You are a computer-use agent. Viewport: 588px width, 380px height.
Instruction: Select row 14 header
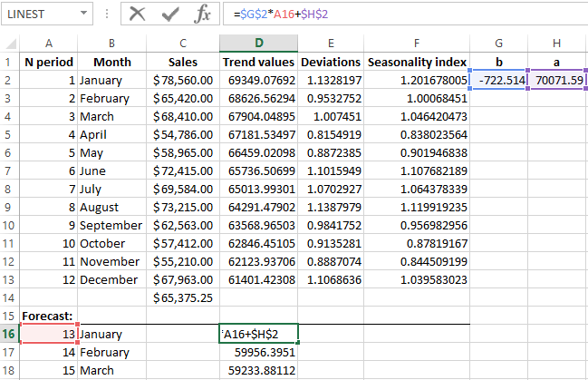click(9, 297)
